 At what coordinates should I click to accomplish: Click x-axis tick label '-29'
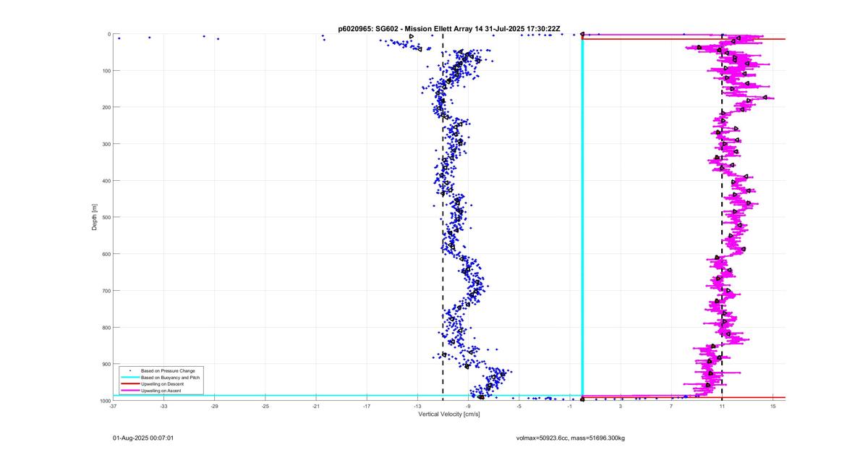[x=215, y=406]
